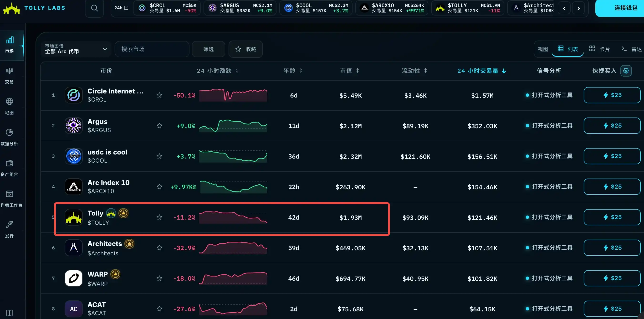Click 连接钱包 connect wallet button
644x319 pixels.
point(620,8)
